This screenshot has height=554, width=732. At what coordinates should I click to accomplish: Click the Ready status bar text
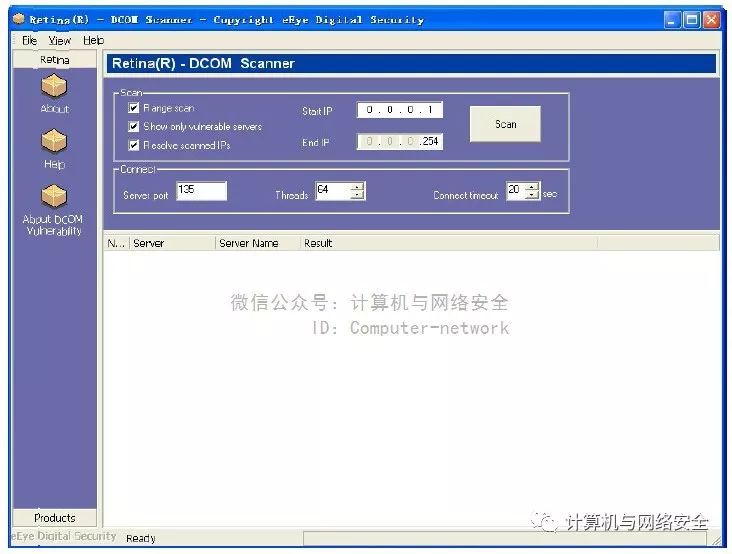(141, 538)
